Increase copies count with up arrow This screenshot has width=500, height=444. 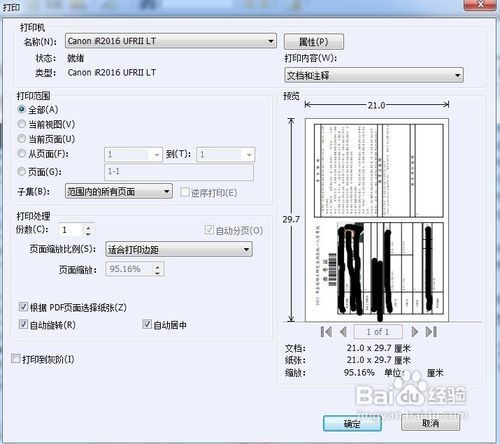point(88,227)
